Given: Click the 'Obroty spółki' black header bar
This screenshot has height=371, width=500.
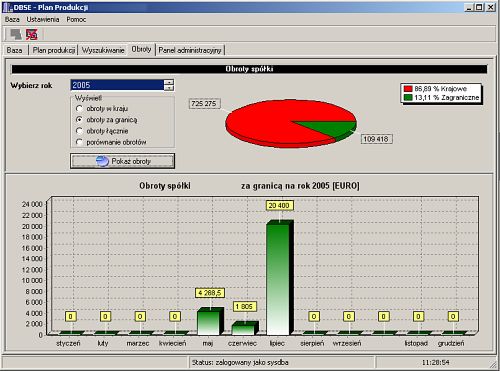Looking at the screenshot, I should 249,69.
